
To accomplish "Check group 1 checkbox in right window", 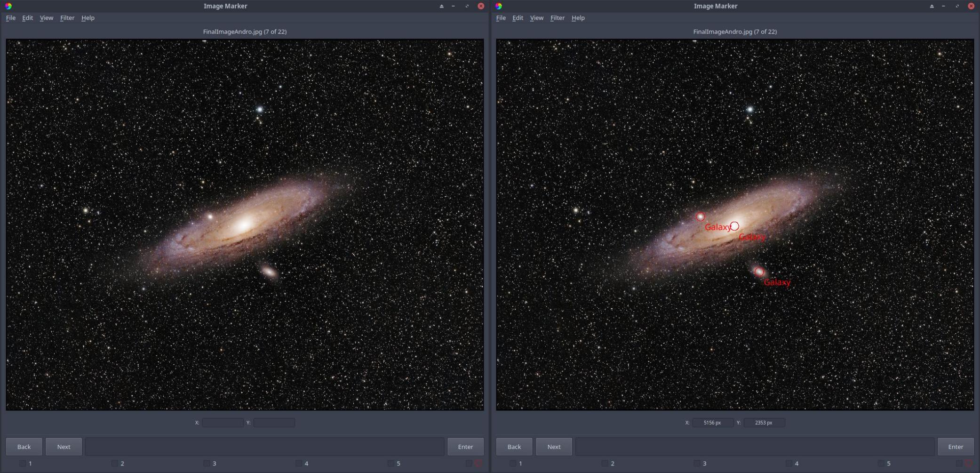I will [x=513, y=464].
